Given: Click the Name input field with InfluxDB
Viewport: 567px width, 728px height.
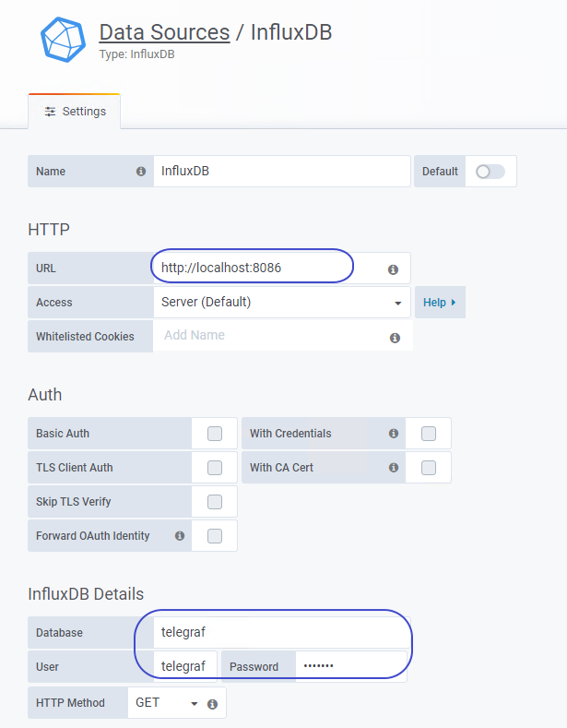Looking at the screenshot, I should coord(282,172).
